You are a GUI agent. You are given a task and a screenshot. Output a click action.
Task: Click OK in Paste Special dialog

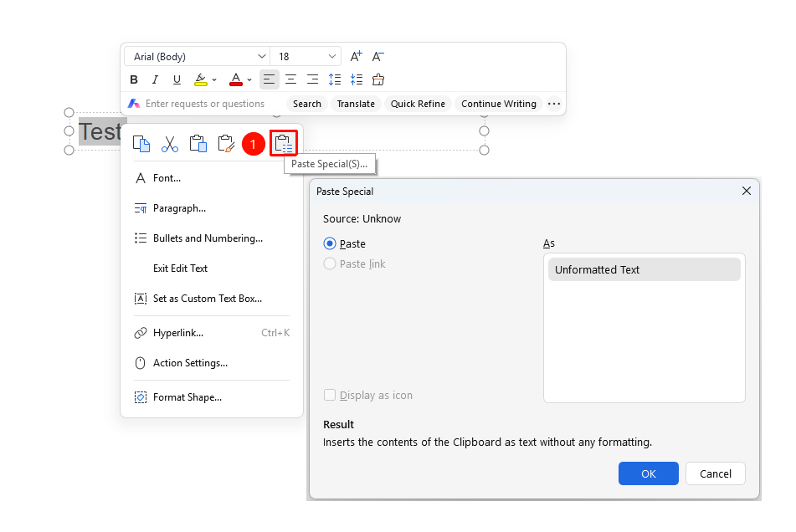[649, 473]
